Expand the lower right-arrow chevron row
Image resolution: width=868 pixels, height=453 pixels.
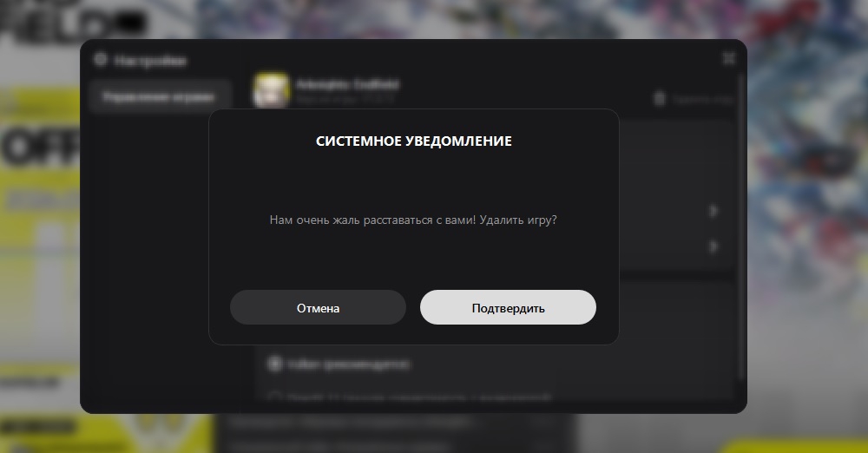pyautogui.click(x=713, y=246)
